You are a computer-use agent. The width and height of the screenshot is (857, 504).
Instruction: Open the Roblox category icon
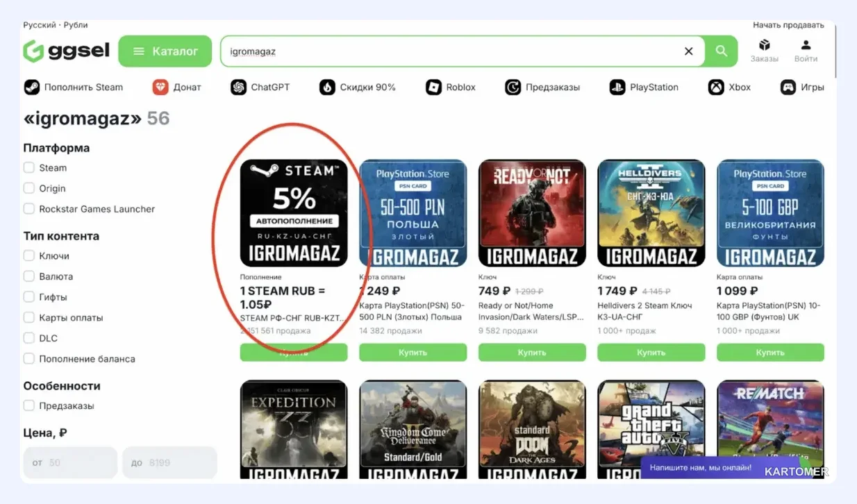tap(434, 87)
